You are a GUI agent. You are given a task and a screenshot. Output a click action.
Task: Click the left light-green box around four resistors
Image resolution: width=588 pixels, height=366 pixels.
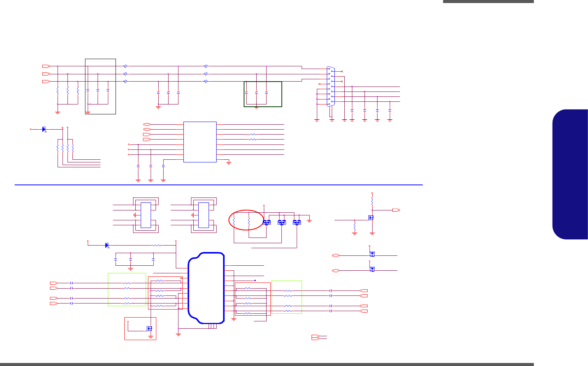[x=127, y=289]
